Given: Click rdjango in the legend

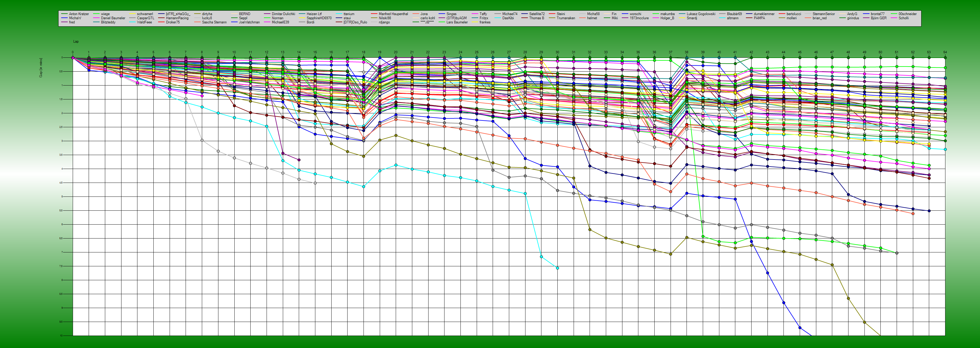Looking at the screenshot, I should [384, 22].
